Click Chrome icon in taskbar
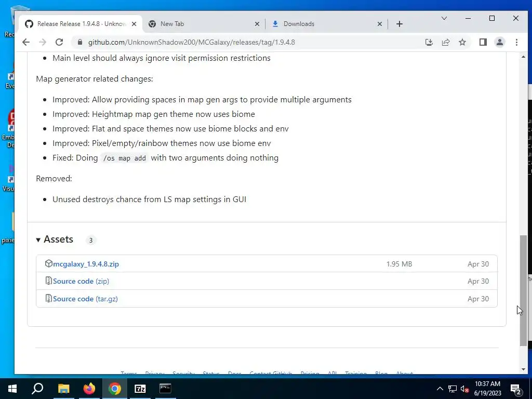532x399 pixels. click(x=115, y=389)
